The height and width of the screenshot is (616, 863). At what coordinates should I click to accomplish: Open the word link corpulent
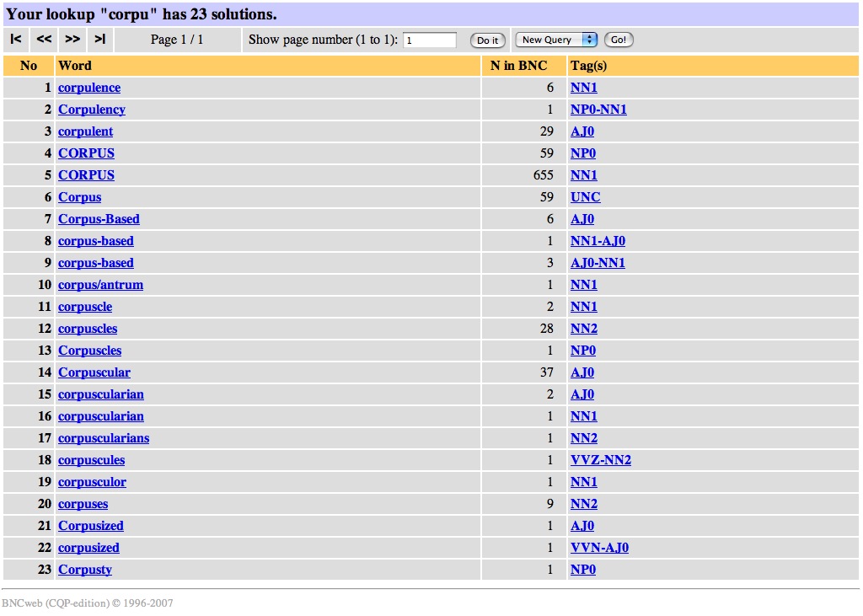pyautogui.click(x=85, y=131)
